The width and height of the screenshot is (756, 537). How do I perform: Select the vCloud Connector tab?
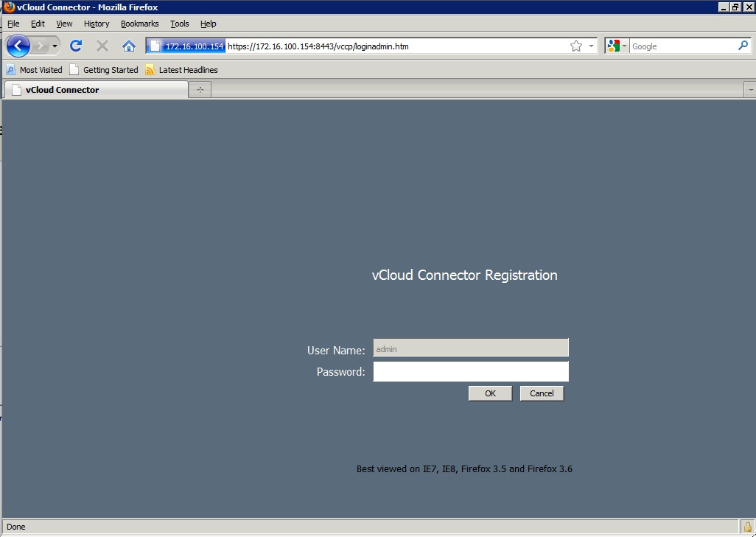[96, 90]
